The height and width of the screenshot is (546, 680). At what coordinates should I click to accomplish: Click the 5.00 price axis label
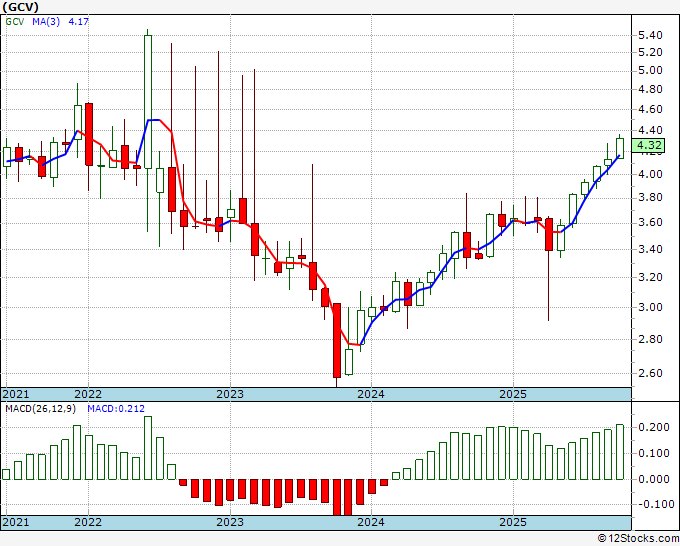[x=650, y=70]
